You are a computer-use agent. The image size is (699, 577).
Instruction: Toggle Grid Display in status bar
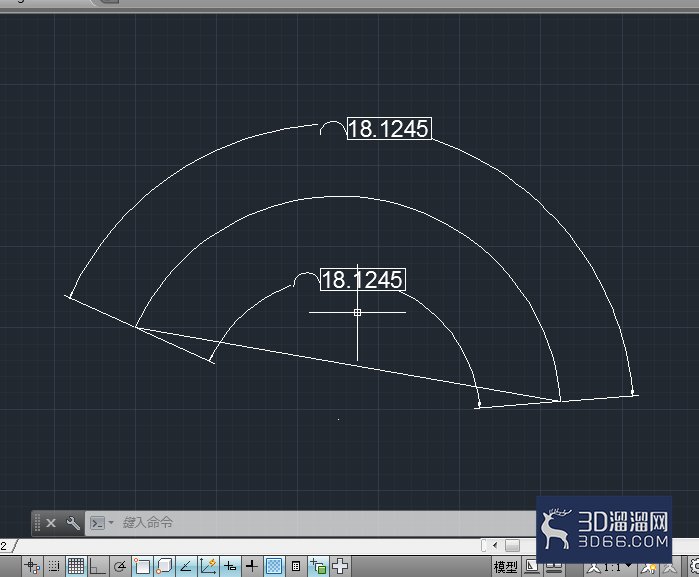click(x=76, y=566)
